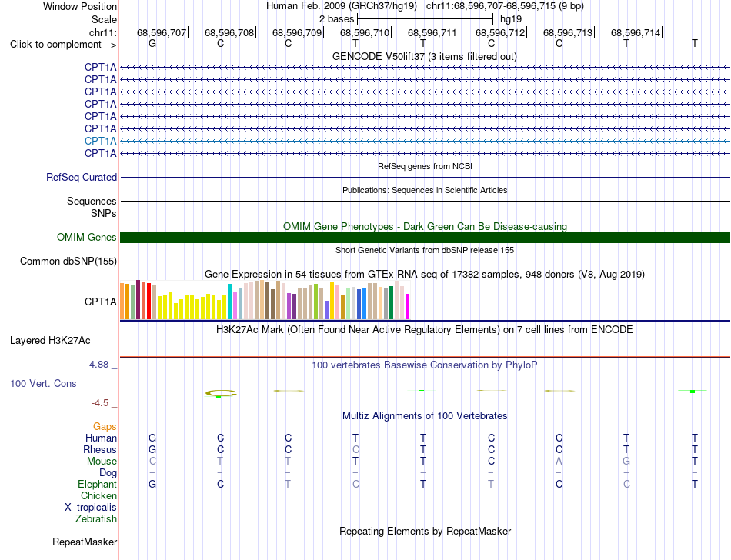This screenshot has width=731, height=560.
Task: Click the RepeatMasker track label
Action: (x=85, y=542)
